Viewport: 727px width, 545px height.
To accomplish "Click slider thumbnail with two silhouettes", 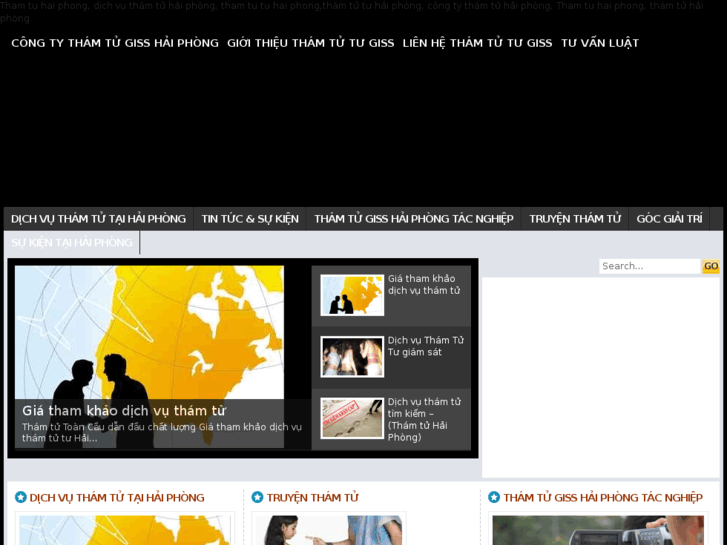I will tap(352, 295).
